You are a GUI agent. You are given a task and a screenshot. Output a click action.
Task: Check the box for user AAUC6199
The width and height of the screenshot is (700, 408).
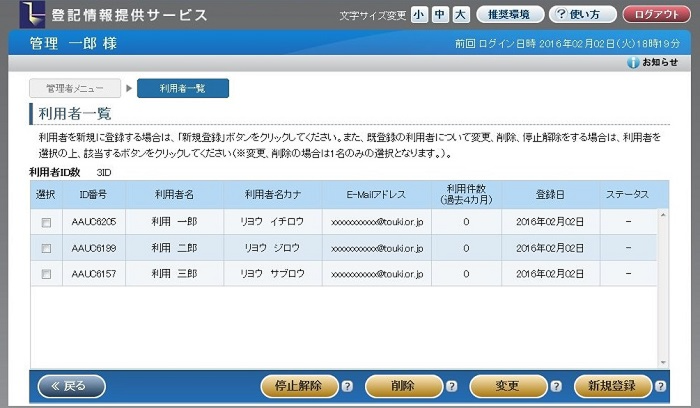pos(46,248)
